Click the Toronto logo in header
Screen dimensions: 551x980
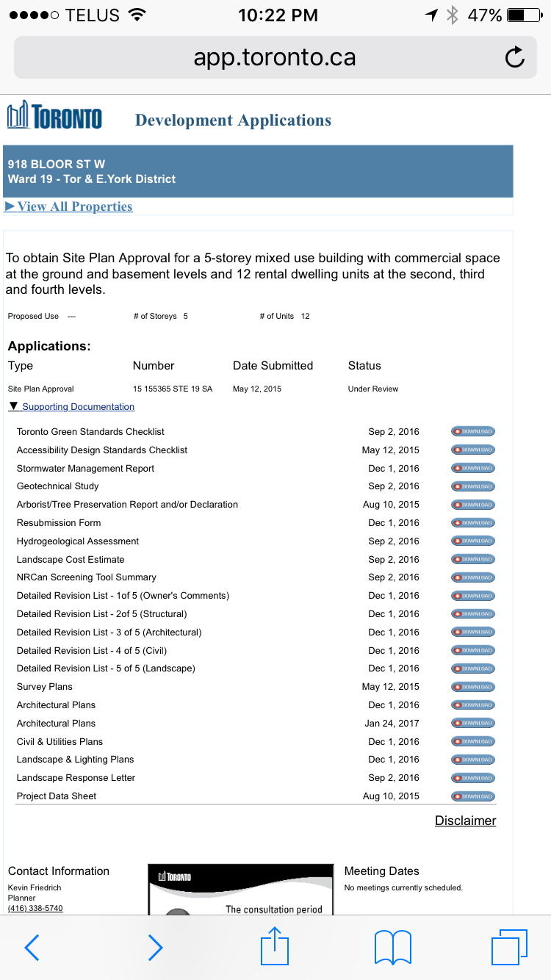click(x=55, y=116)
